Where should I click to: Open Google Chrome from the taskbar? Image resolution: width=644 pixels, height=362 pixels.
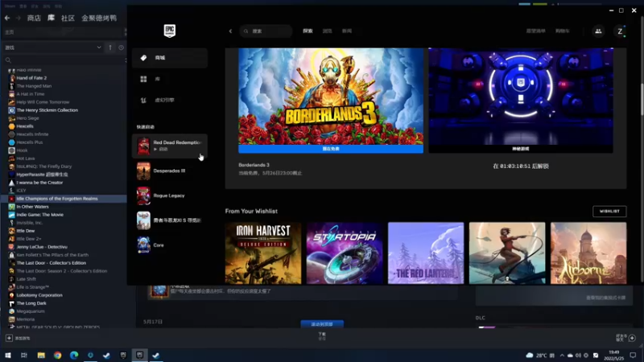coord(57,356)
